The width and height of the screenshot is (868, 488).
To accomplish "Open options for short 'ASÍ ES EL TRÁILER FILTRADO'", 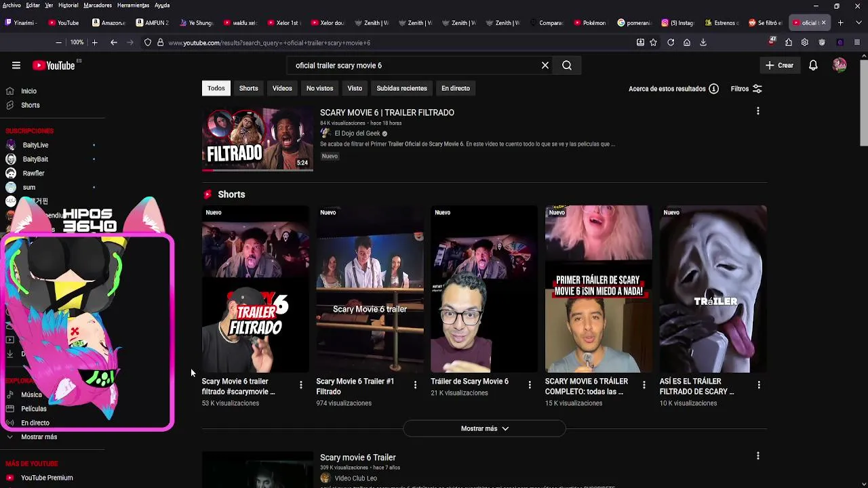I will pyautogui.click(x=759, y=385).
